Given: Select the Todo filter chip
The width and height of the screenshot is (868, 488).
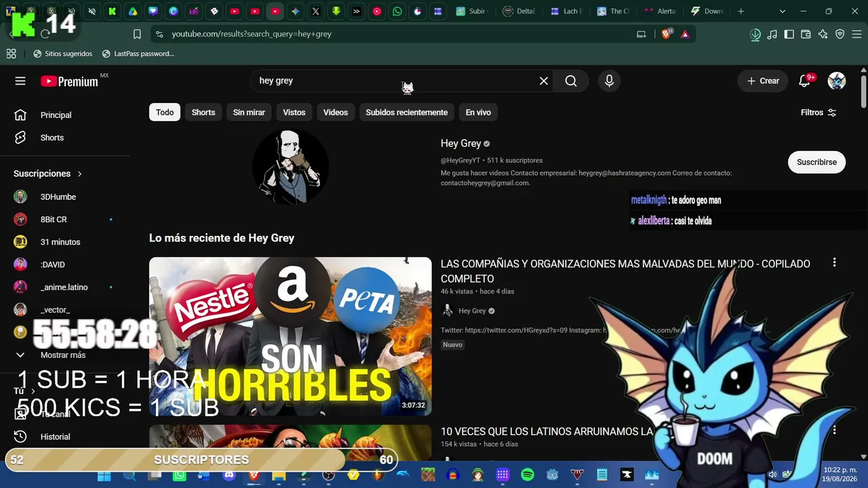Looking at the screenshot, I should tap(165, 113).
